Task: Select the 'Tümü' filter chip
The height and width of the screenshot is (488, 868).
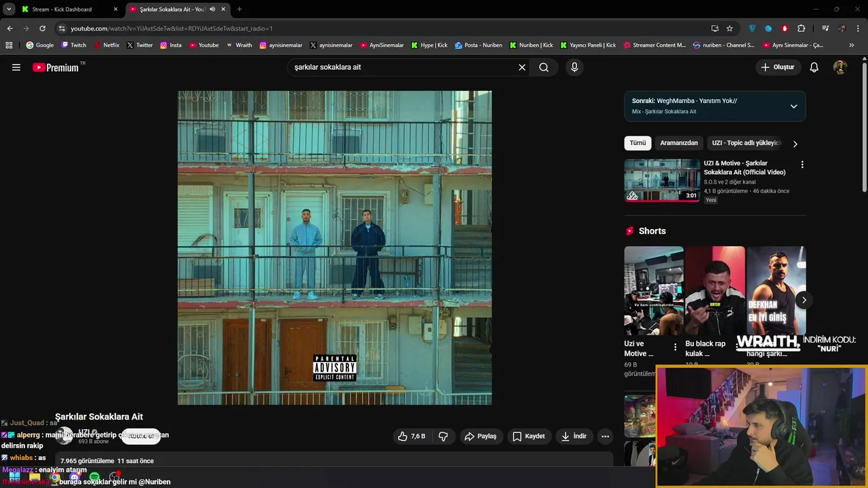Action: [x=637, y=143]
